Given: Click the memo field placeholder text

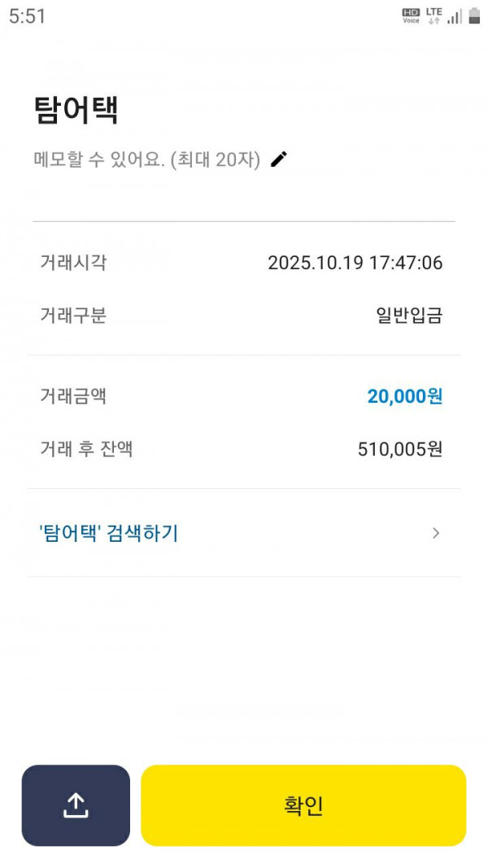Looking at the screenshot, I should pyautogui.click(x=147, y=160).
